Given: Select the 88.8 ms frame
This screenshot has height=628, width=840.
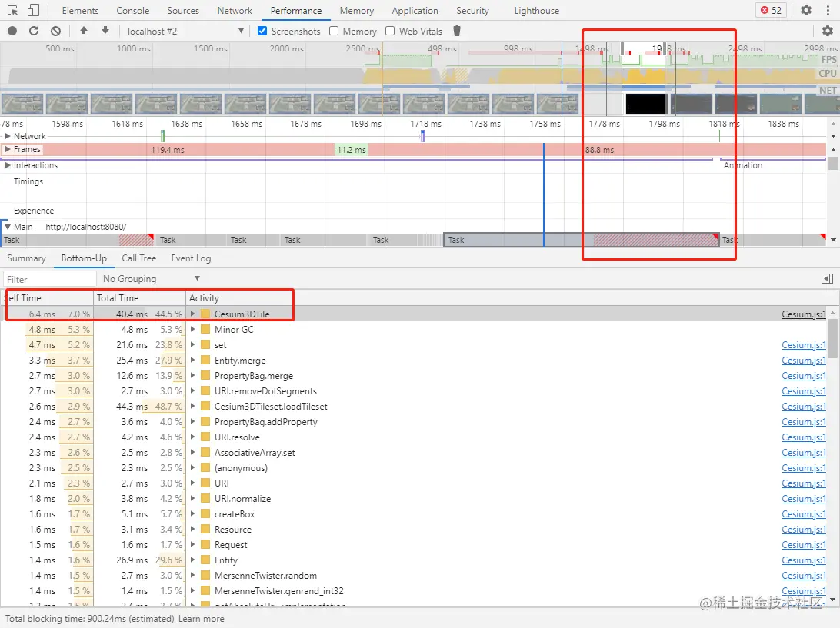Looking at the screenshot, I should pos(599,149).
